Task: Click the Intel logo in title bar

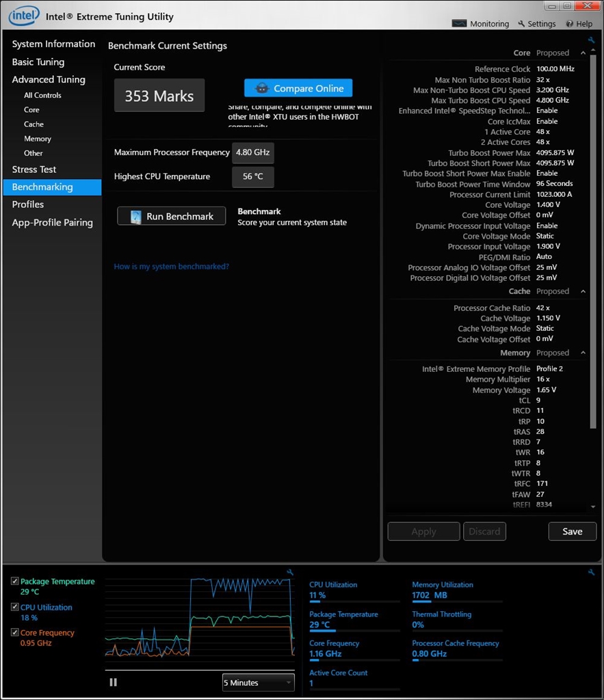Action: click(x=24, y=16)
